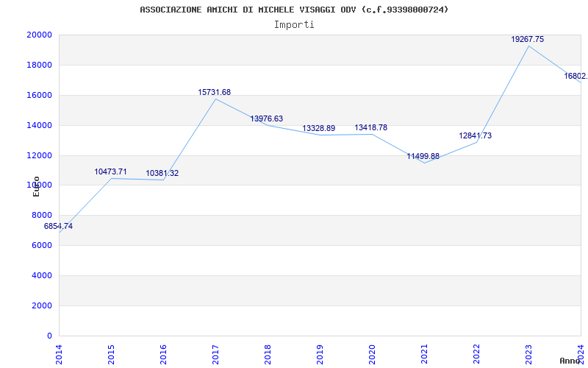Select the 10381.32 data label
The height and width of the screenshot is (368, 588).
162,174
